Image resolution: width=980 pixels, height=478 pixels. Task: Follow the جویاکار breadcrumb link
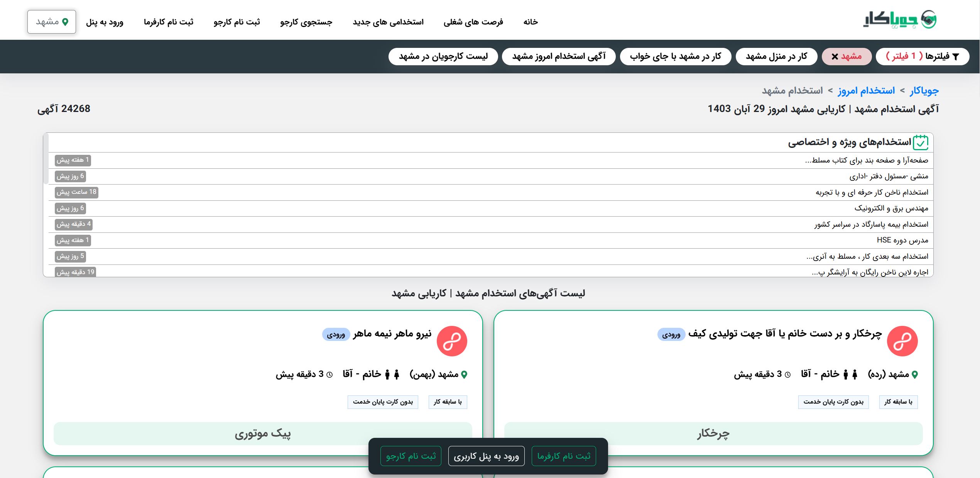coord(924,91)
